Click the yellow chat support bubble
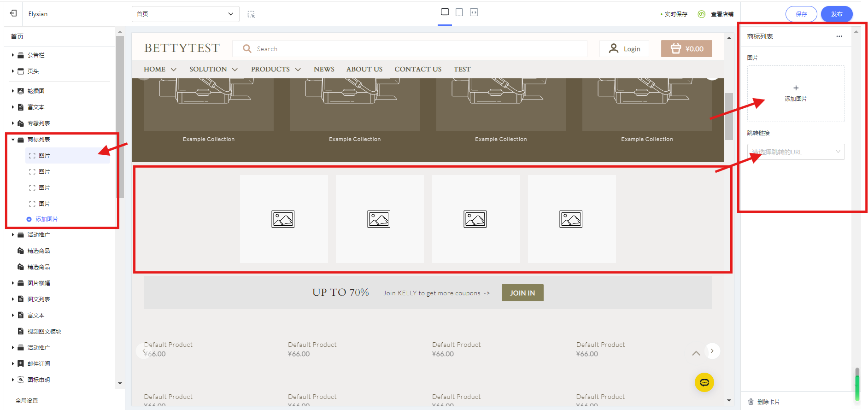868x410 pixels. (704, 382)
